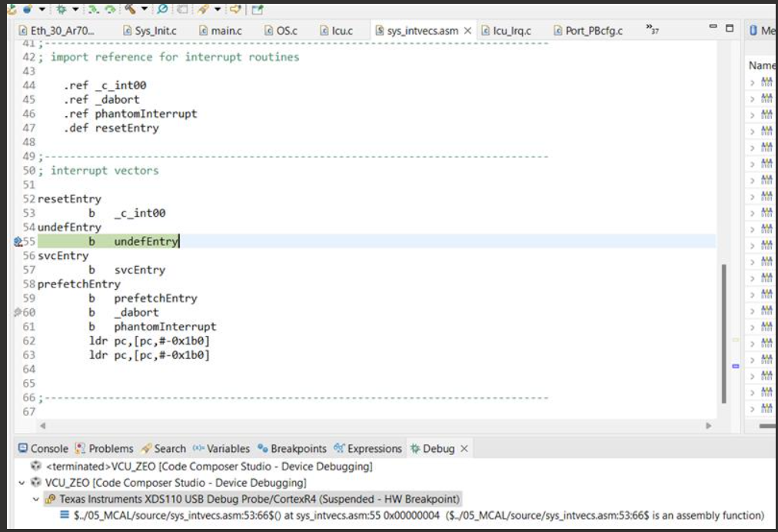Screen dimensions: 778x532
Task: Click the Open Perspective icon in toolbar
Action: tap(257, 9)
